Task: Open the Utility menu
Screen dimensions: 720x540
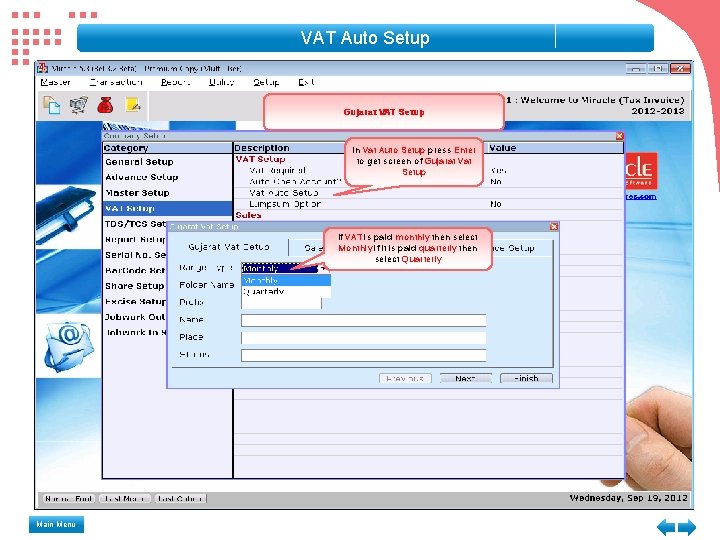Action: click(222, 82)
